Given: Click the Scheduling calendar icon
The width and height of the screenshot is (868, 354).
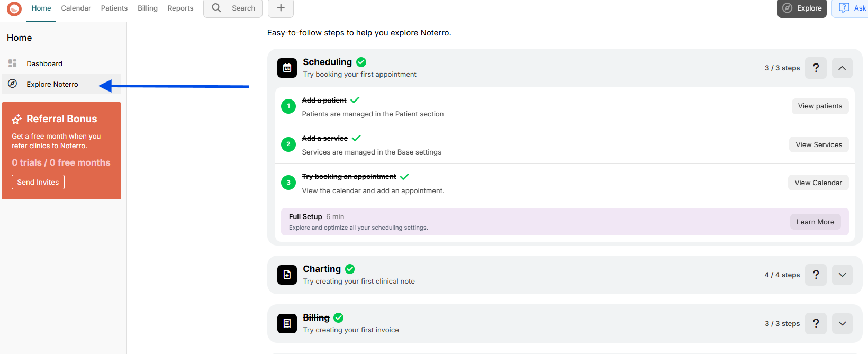Looking at the screenshot, I should pyautogui.click(x=287, y=68).
